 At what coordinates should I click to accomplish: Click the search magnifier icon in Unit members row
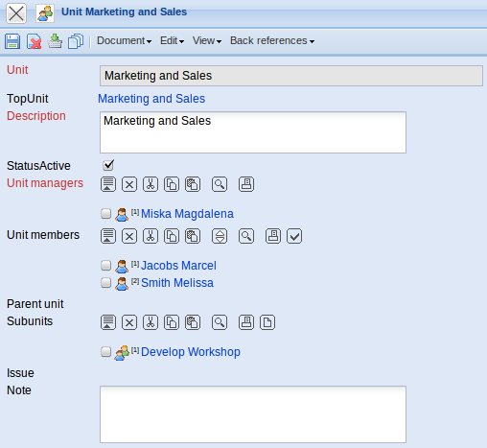click(x=246, y=236)
